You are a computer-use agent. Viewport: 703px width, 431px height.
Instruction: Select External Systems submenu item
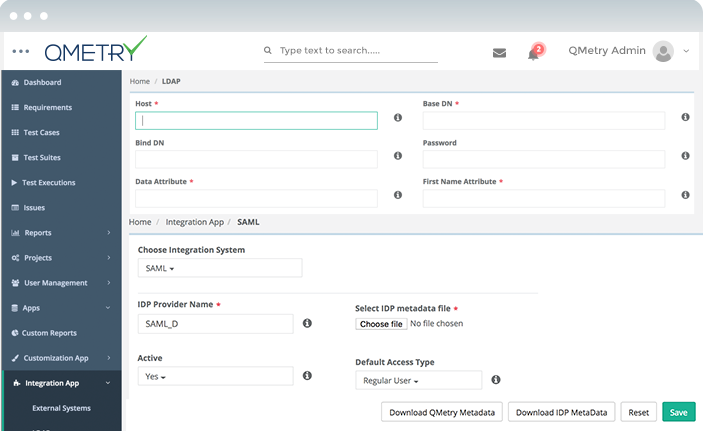(61, 408)
